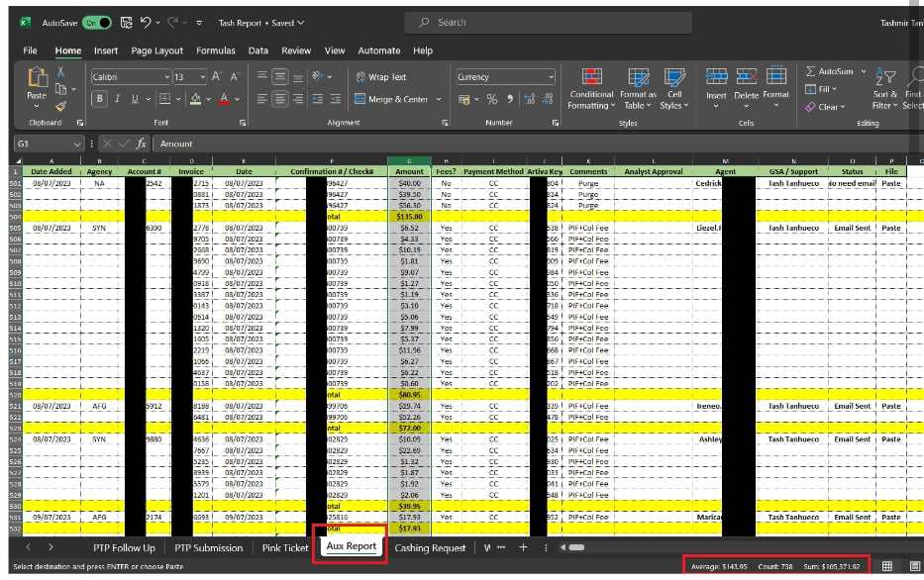Select the Format Painter brush icon
Viewport: 924px width, 580px height.
click(x=60, y=106)
